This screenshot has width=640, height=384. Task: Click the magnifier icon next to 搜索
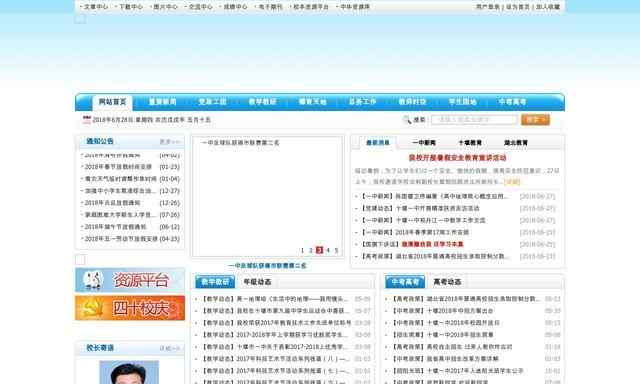407,120
